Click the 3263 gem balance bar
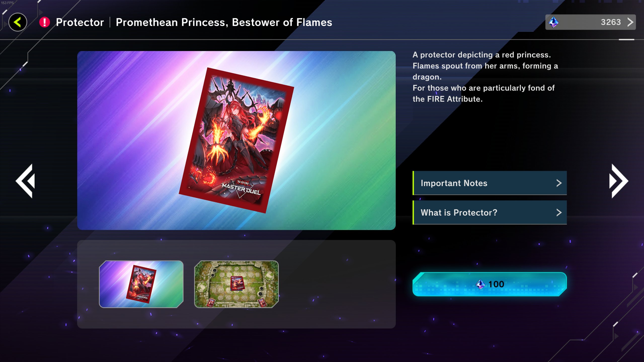Screen dimensions: 644x362 590,22
